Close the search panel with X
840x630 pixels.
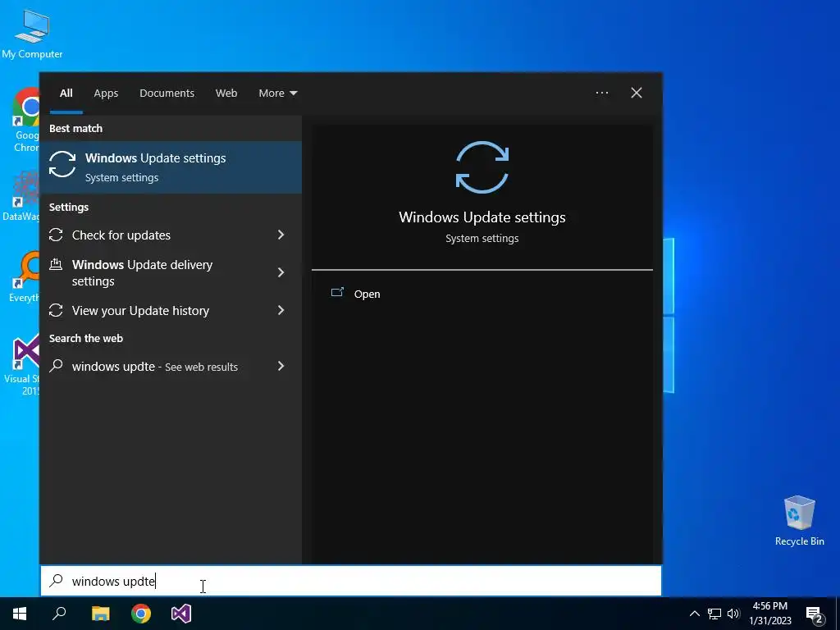(x=637, y=93)
